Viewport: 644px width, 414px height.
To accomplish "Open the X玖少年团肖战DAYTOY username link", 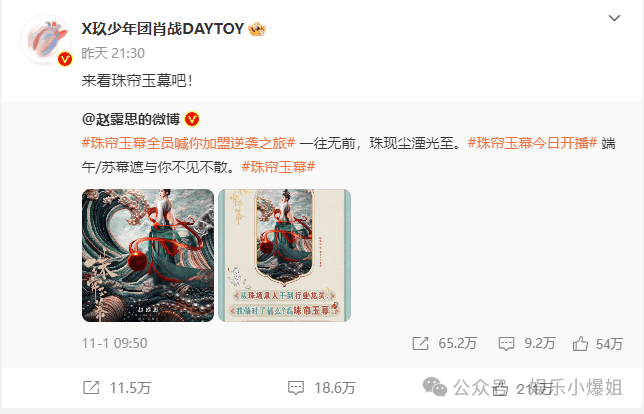I will (163, 29).
